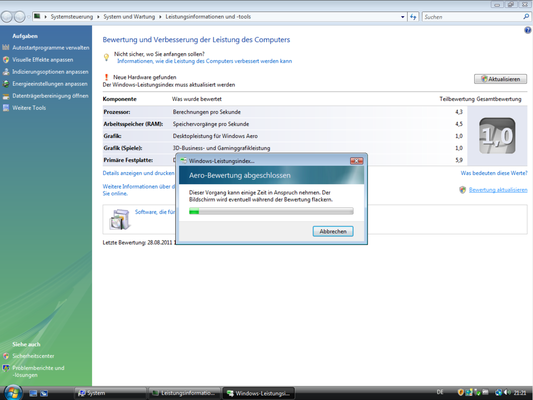The width and height of the screenshot is (533, 400).
Task: Click the show desktop quick launch icon
Action: 33,393
